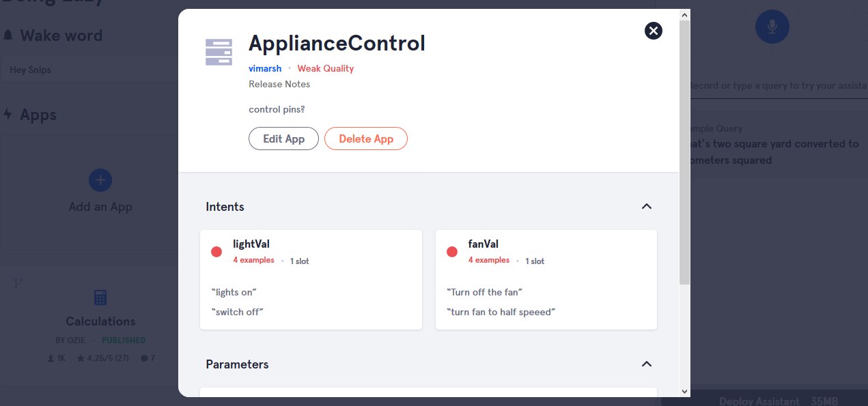Open the Hey Snips wake word field

[x=89, y=70]
